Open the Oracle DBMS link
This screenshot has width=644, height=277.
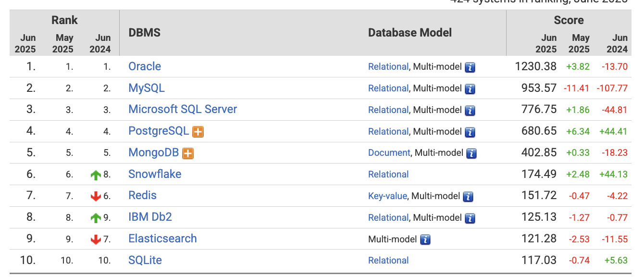click(145, 66)
